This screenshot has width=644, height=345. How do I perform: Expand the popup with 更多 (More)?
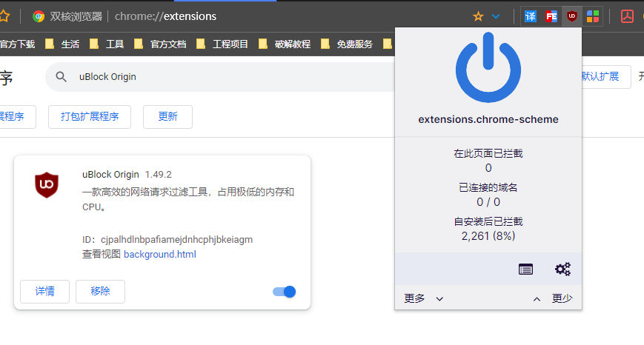424,298
